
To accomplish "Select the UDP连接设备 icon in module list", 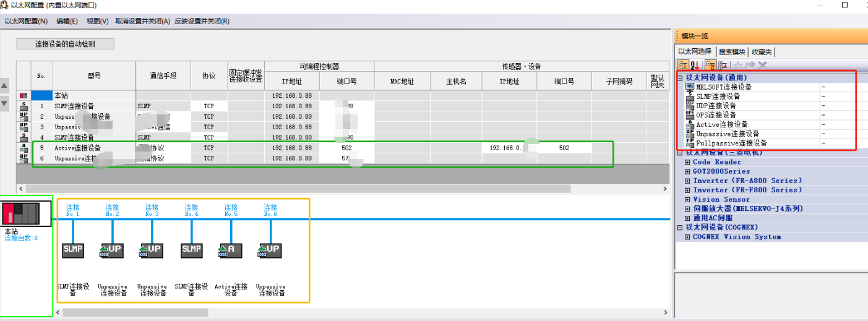I will (690, 106).
